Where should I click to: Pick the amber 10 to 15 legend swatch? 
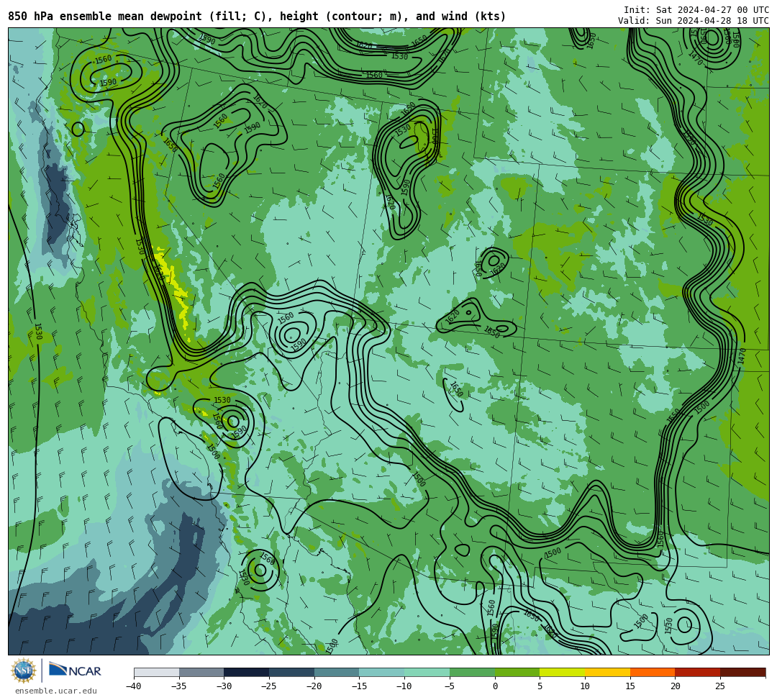coord(607,672)
